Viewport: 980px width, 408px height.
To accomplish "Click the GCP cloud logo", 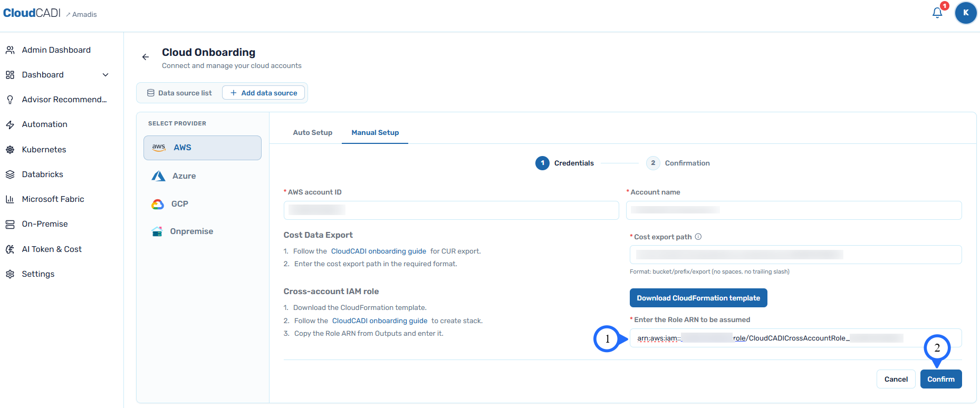I will [x=158, y=204].
